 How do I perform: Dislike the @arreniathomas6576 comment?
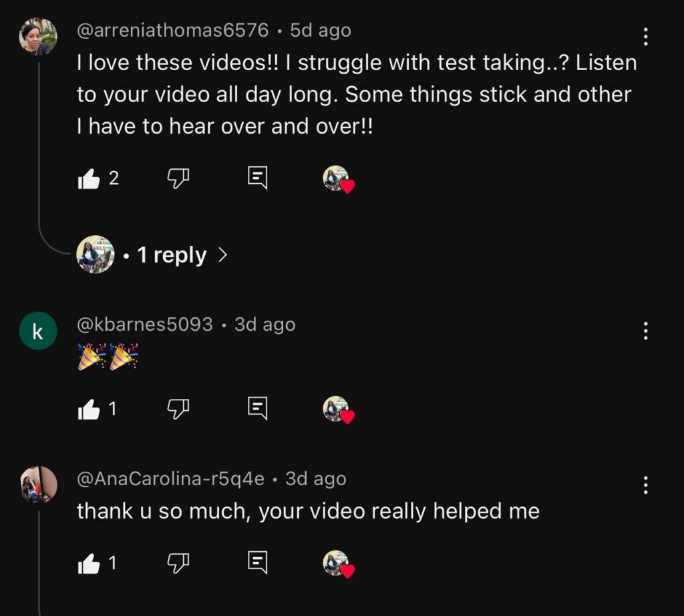[x=178, y=178]
